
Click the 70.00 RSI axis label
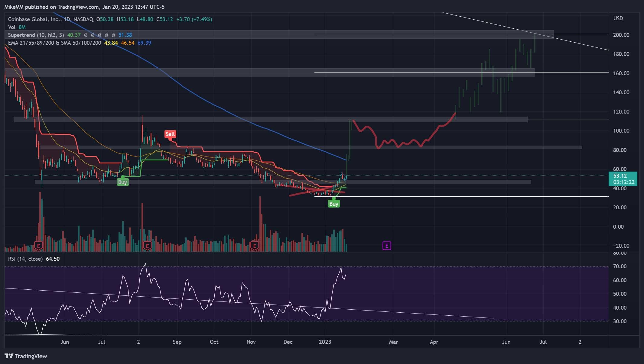(620, 266)
